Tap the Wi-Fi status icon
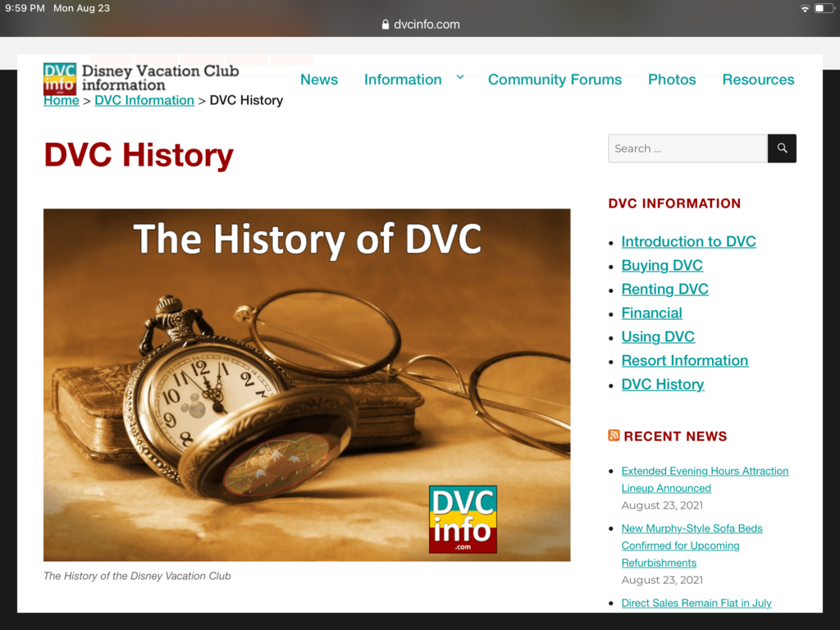Viewport: 840px width, 630px height. [805, 7]
